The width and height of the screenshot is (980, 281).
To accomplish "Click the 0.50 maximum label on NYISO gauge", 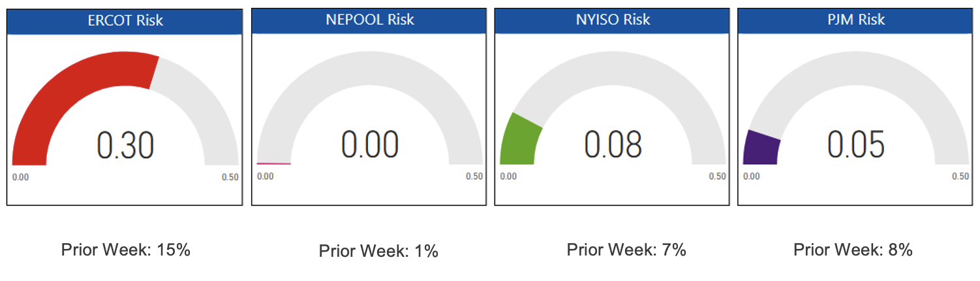I will (x=717, y=176).
